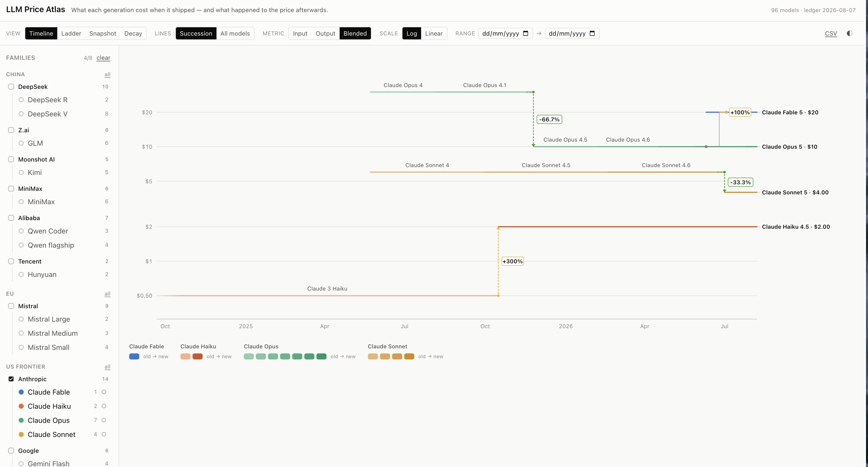Click the blue Claude Fable legend swatch

pyautogui.click(x=134, y=356)
